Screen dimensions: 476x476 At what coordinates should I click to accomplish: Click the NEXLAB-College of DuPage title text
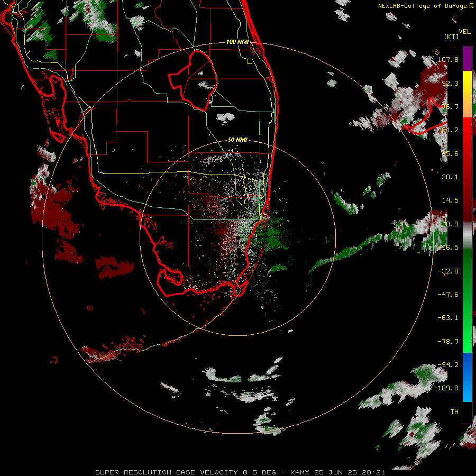click(423, 6)
